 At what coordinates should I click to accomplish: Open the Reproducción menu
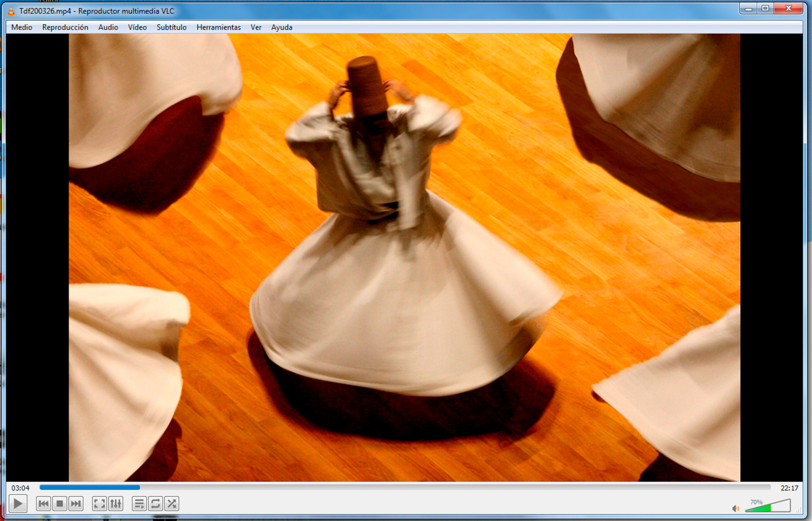(x=65, y=27)
